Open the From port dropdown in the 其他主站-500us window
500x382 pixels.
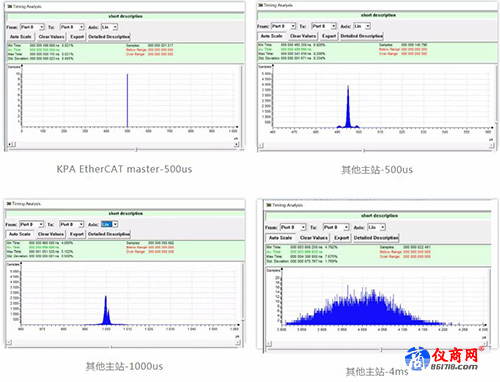point(283,26)
